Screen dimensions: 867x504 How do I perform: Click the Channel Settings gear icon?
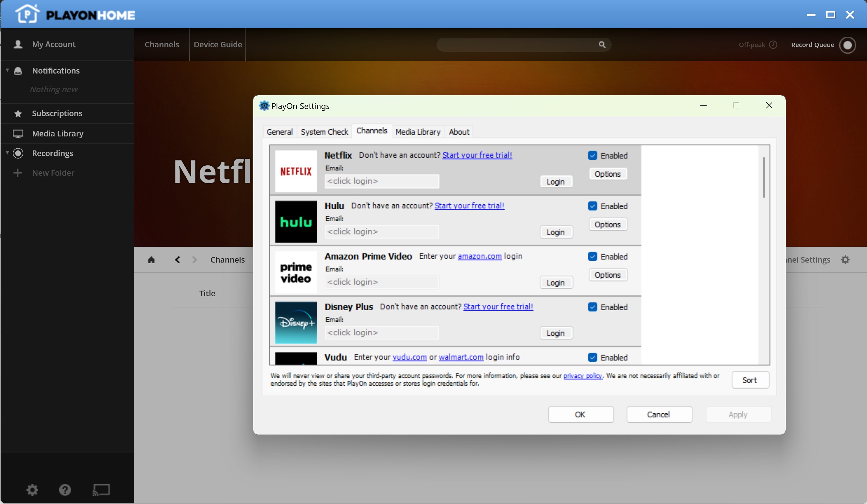pos(845,260)
